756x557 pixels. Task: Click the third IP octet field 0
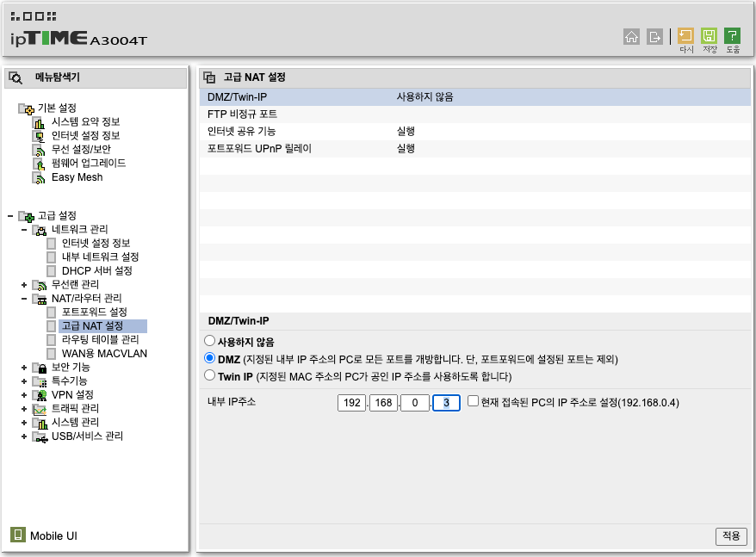coord(415,403)
